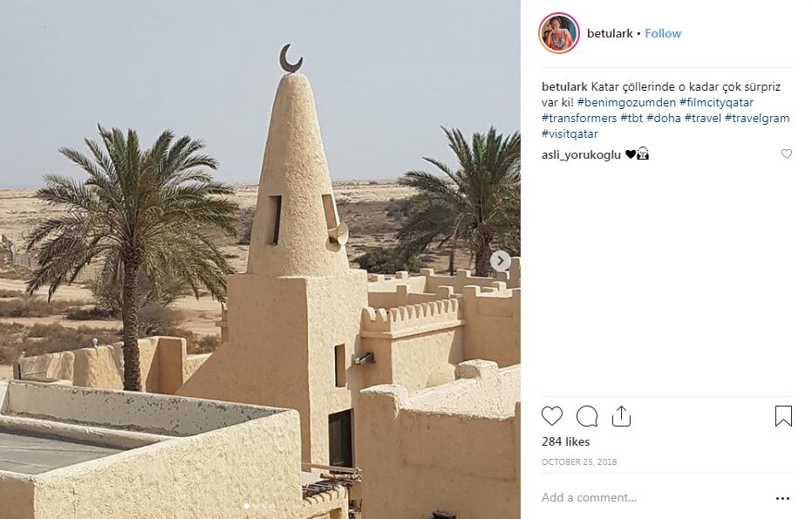Focus the Add a comment field
This screenshot has height=519, width=812.
[655, 498]
